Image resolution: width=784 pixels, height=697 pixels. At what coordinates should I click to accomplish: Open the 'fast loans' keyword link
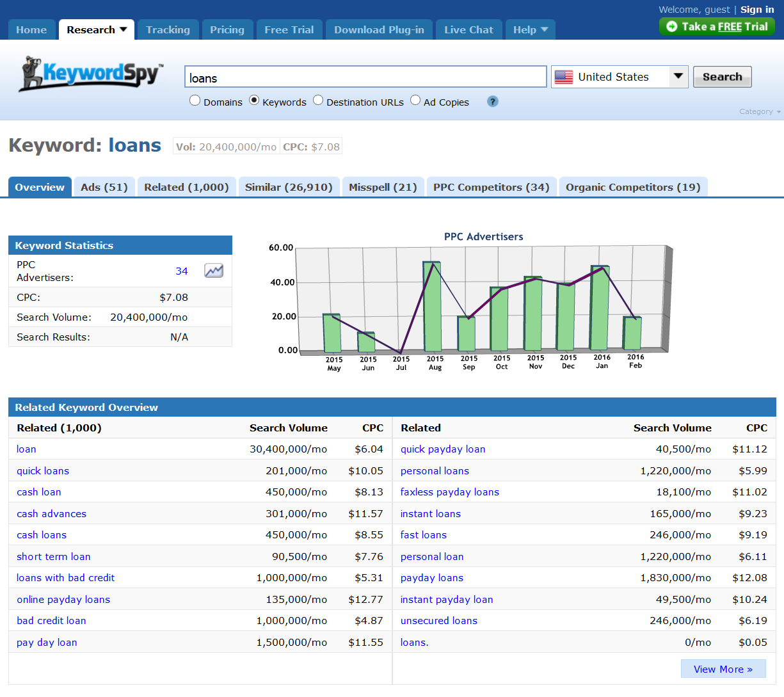click(424, 535)
